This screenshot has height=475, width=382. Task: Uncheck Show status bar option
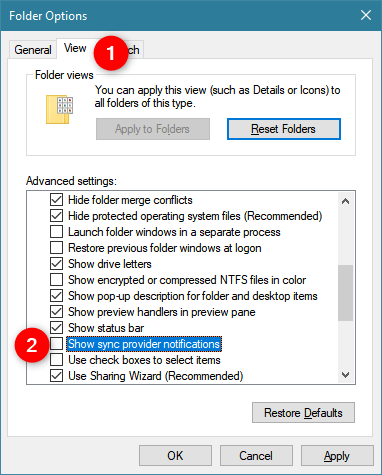[56, 328]
